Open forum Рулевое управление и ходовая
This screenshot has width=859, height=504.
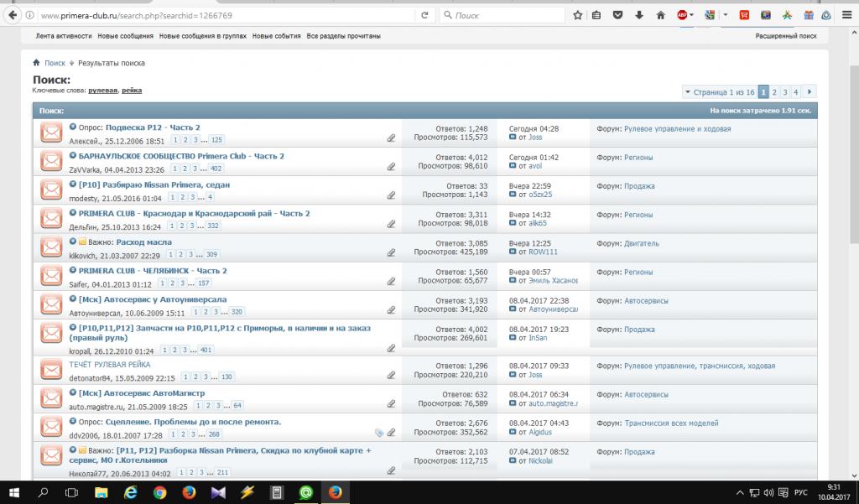click(x=677, y=129)
